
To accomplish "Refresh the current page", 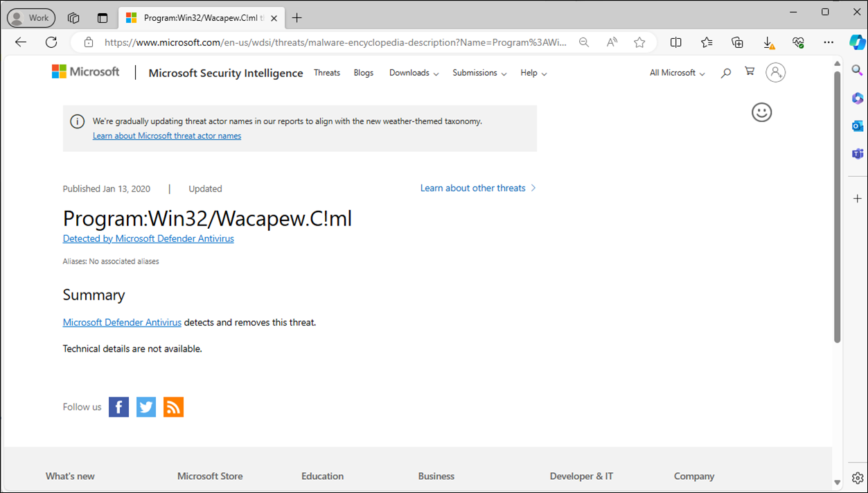I will (51, 42).
